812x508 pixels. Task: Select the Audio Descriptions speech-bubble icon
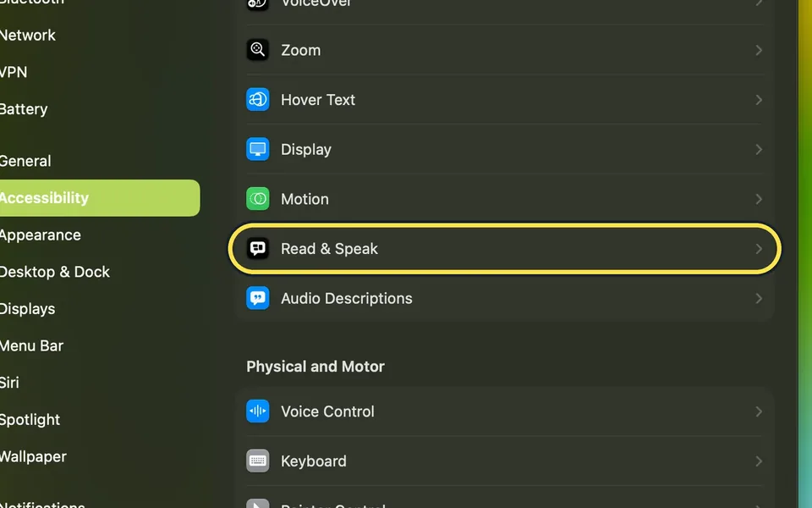(257, 298)
